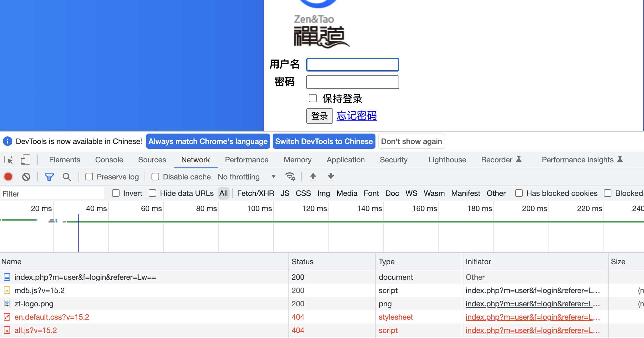Open network conditions wifi settings icon
Screen dimensions: 644x338
point(290,177)
